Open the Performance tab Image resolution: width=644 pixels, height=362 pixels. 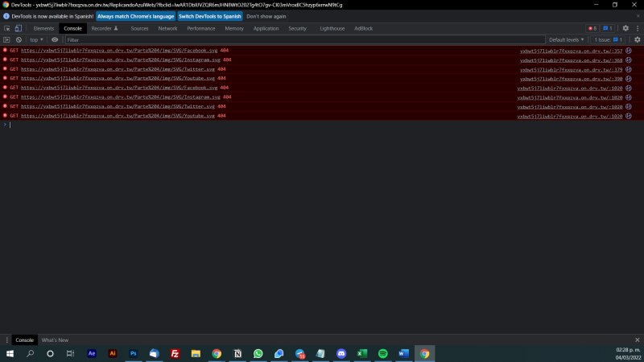point(200,28)
